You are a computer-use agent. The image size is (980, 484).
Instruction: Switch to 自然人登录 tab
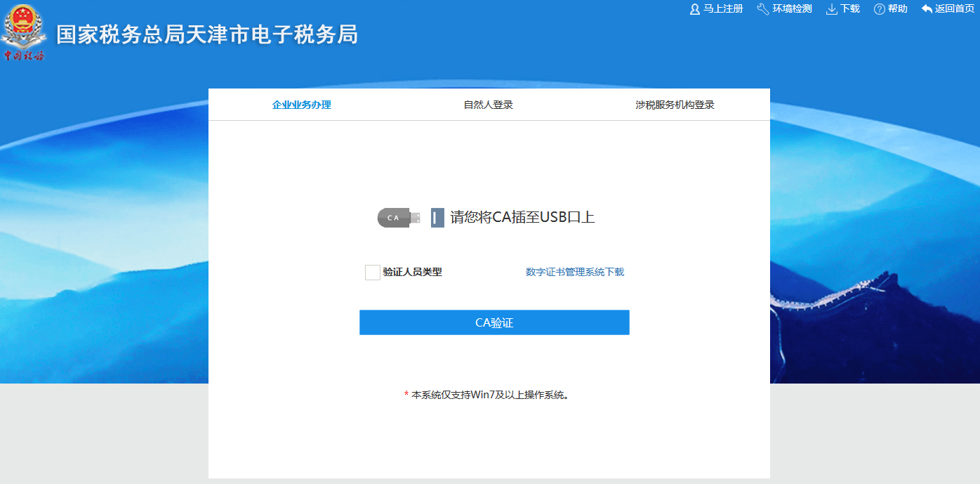click(x=489, y=105)
